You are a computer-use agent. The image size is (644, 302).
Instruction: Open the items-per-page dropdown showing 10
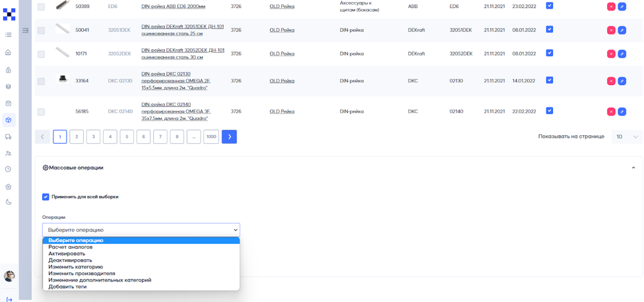(626, 136)
